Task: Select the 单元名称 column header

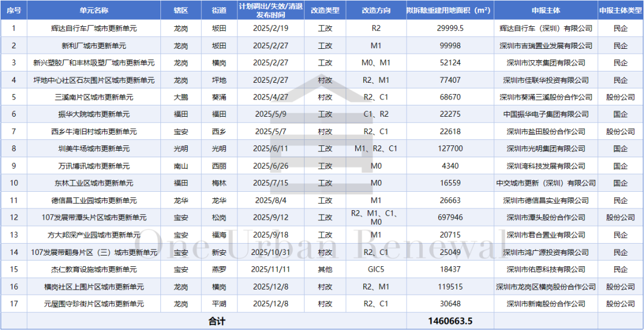Action: click(94, 10)
